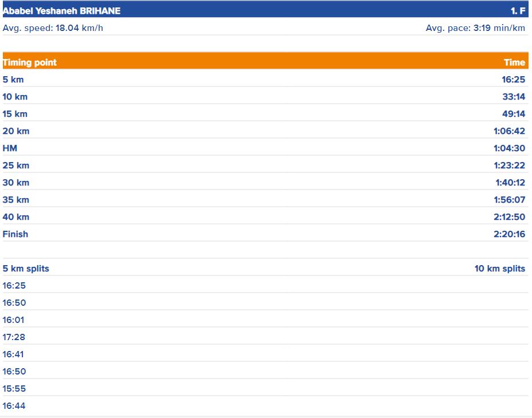The image size is (532, 418).
Task: Click the 1:40:12 time value
Action: coord(510,183)
